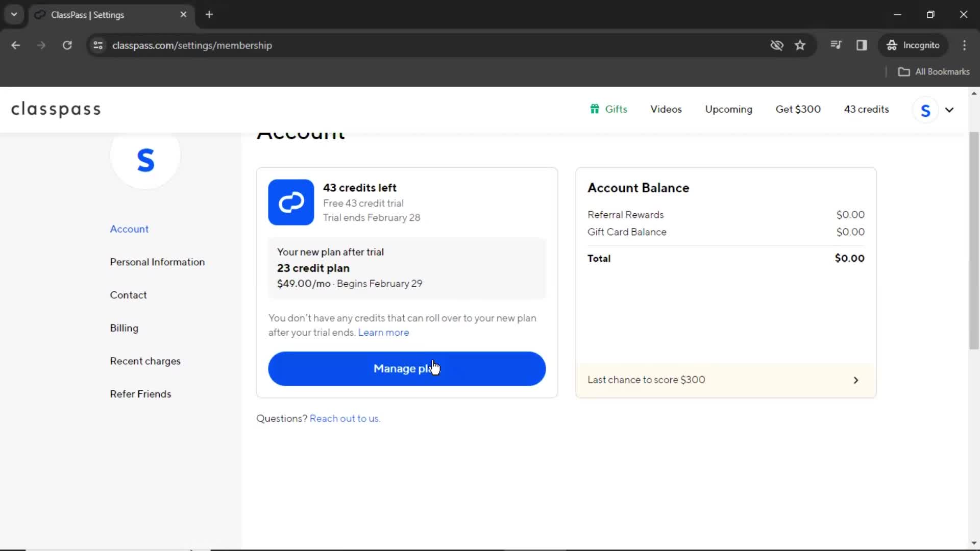Click Learn more about credit rollover
980x551 pixels.
pyautogui.click(x=383, y=333)
